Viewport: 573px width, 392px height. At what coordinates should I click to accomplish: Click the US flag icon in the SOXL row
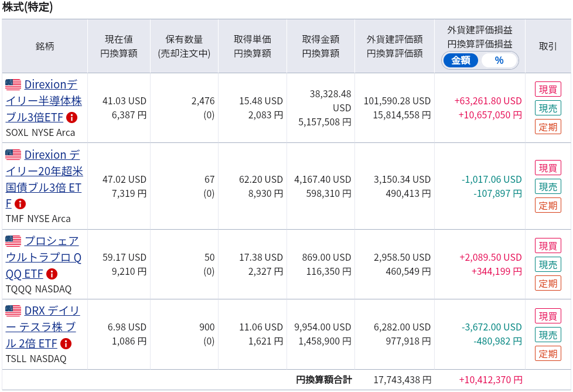[x=13, y=84]
